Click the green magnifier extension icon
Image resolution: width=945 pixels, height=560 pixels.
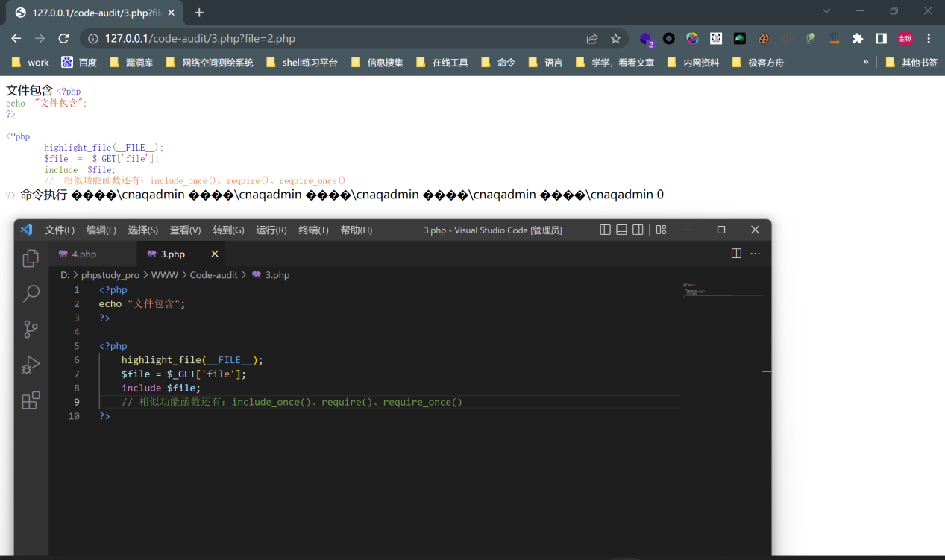click(810, 38)
